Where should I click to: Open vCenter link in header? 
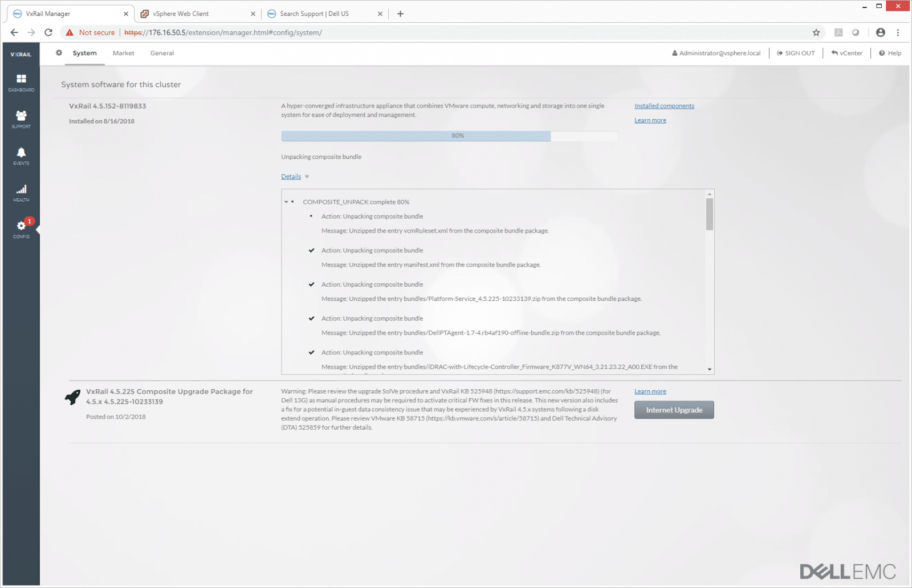pos(847,53)
